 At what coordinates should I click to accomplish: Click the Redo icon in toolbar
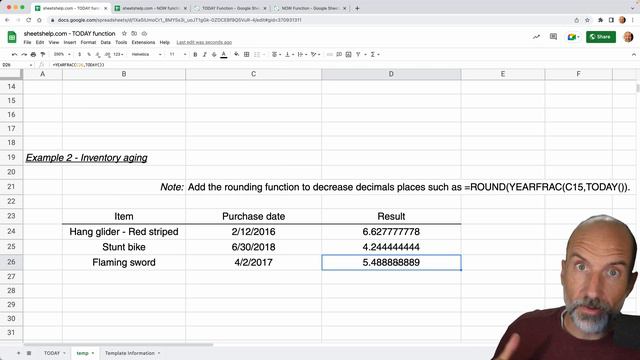pyautogui.click(x=24, y=54)
